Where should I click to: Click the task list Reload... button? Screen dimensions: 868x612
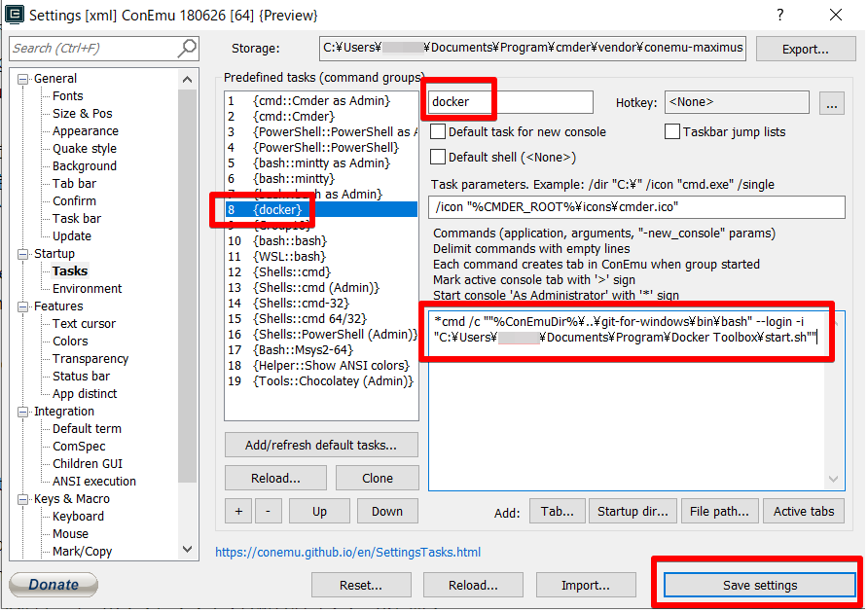(275, 478)
